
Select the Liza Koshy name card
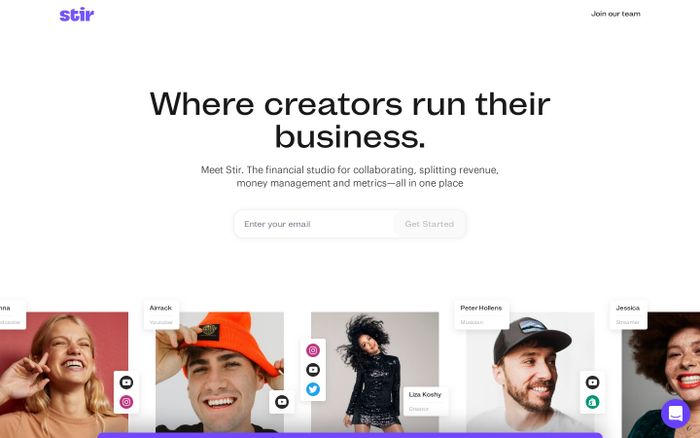425,401
